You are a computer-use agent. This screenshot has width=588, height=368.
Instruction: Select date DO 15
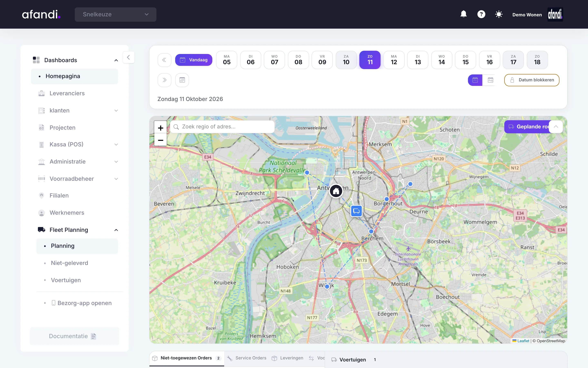(465, 60)
